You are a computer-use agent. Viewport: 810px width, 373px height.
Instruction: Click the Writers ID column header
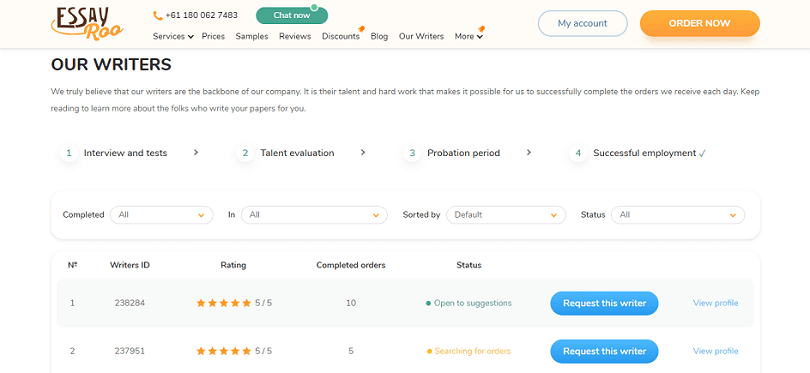pos(130,265)
